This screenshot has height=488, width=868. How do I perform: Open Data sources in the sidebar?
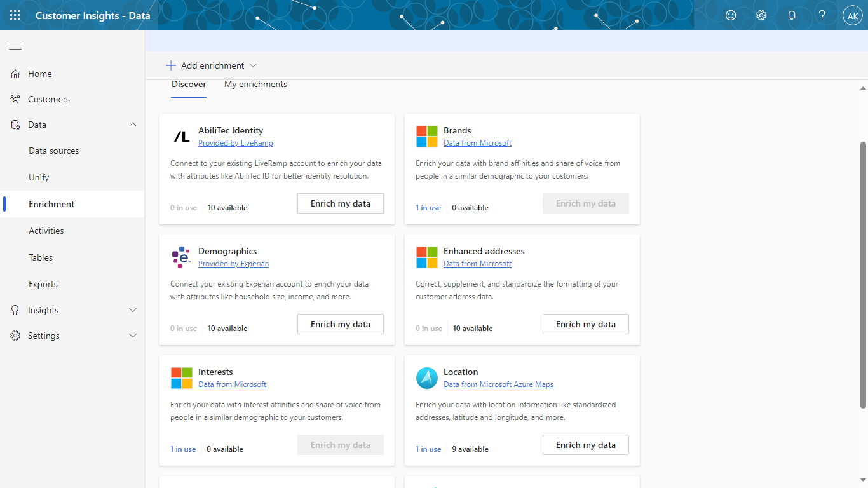tap(54, 151)
